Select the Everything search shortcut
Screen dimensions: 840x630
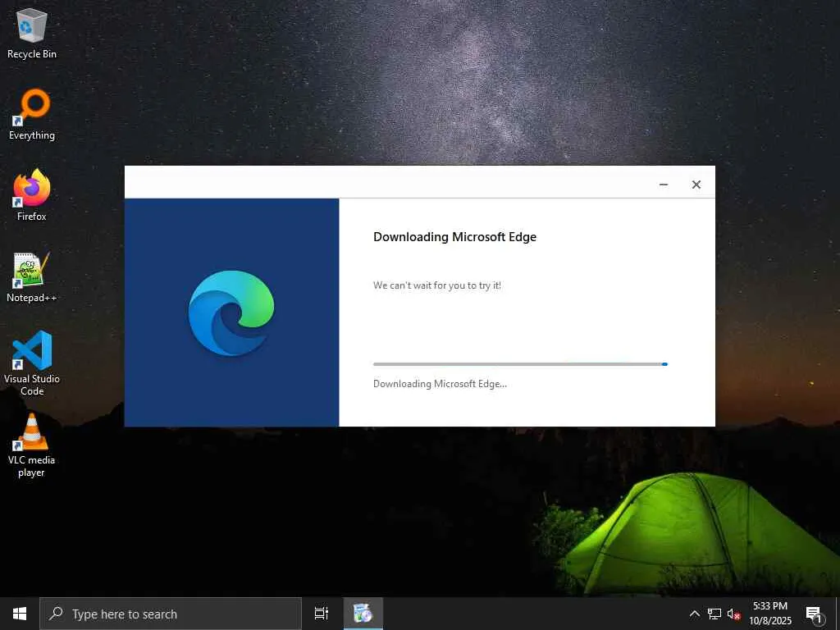tap(32, 115)
